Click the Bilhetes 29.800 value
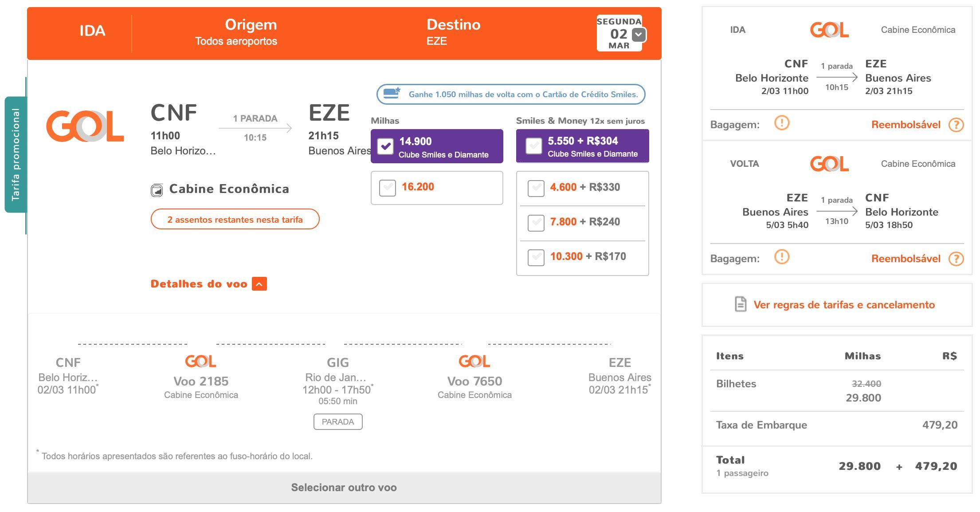Screen dimensions: 980x512 pyautogui.click(x=863, y=398)
